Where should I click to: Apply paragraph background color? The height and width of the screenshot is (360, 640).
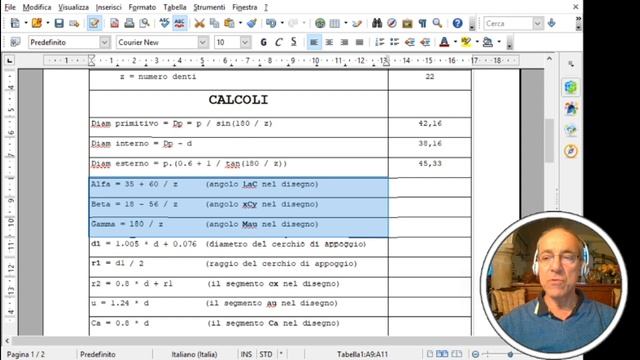(x=488, y=42)
